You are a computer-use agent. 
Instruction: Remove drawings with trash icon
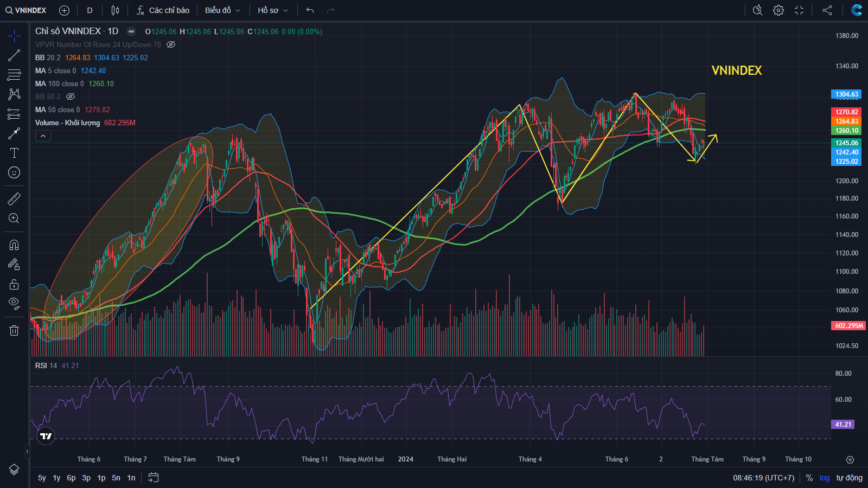tap(14, 330)
